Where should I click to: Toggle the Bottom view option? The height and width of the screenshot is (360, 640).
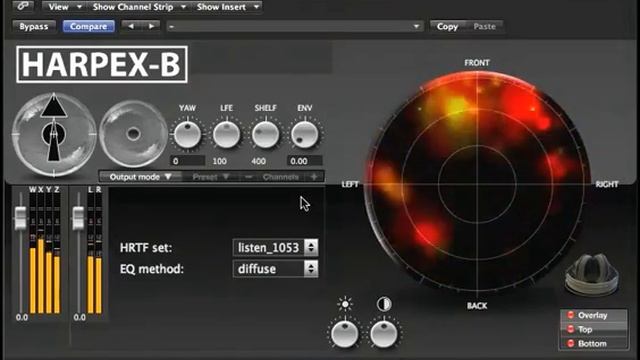(593, 343)
